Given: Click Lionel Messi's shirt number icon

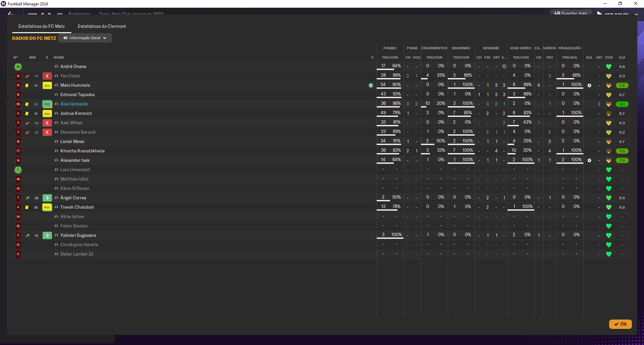Looking at the screenshot, I should pos(18,142).
